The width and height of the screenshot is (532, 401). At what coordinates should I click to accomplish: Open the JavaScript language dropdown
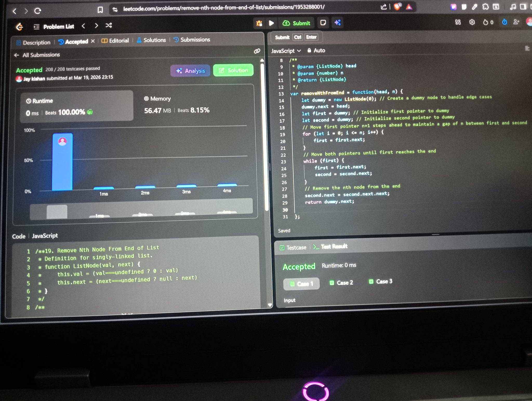[x=286, y=51]
